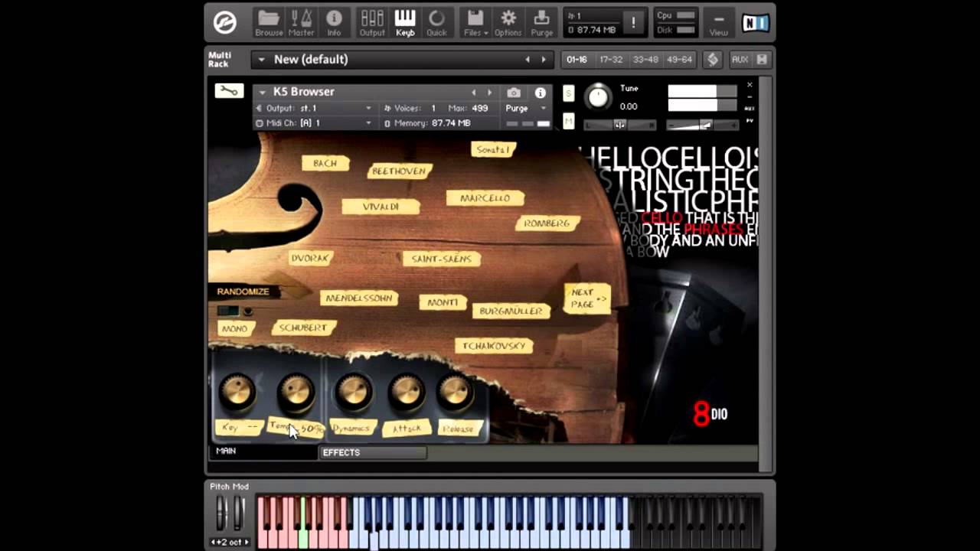
Task: Load previous multi with left arrow
Action: tap(527, 60)
